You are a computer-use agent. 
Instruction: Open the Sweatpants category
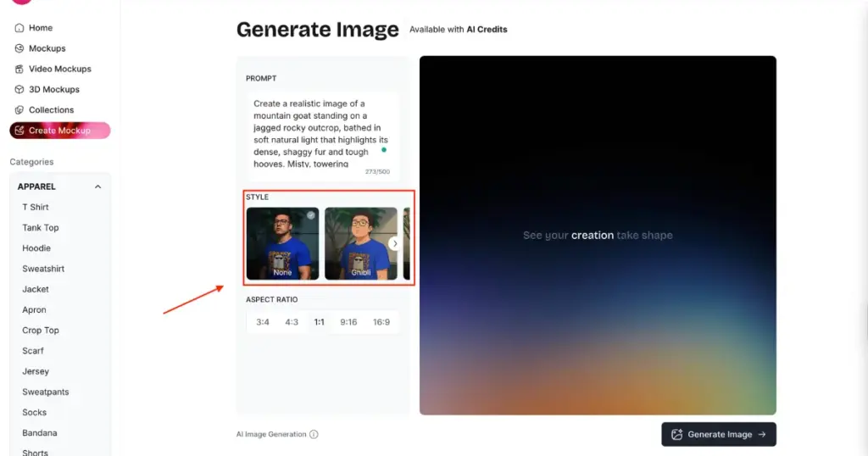46,392
